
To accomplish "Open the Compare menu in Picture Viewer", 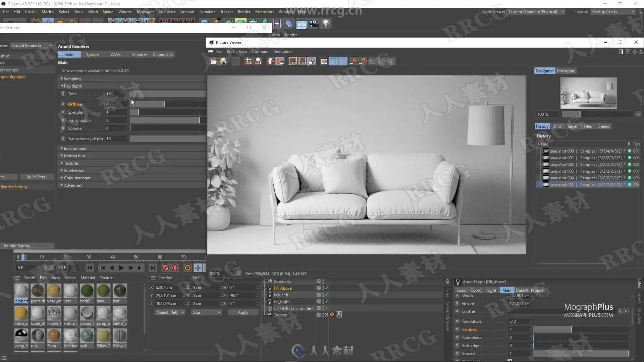I will (x=260, y=52).
